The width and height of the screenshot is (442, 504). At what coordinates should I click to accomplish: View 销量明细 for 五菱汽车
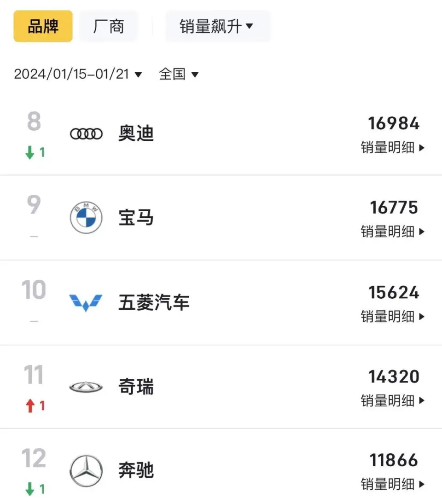392,317
